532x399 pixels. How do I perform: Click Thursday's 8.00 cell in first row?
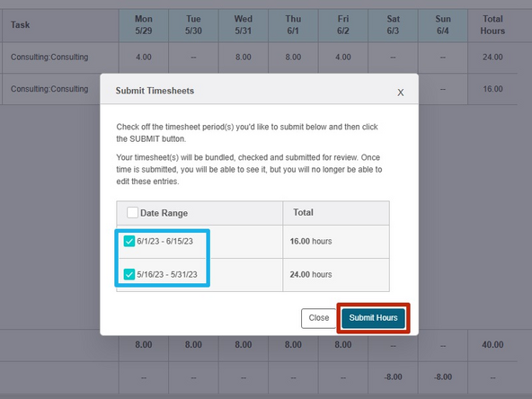293,58
